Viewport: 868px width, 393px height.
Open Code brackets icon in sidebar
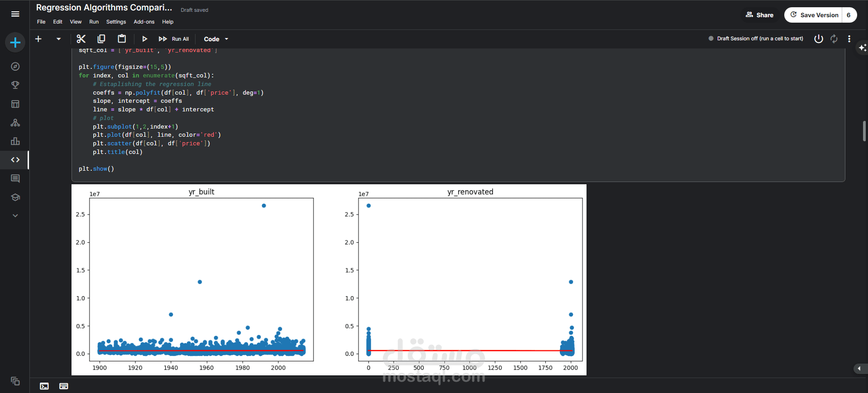[15, 160]
